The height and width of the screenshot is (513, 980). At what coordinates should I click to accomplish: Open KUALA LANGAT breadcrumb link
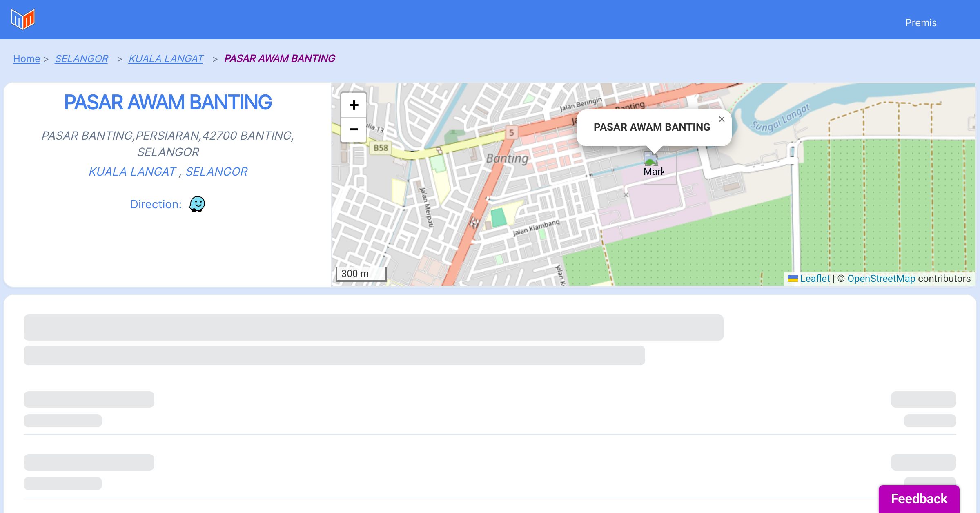(x=166, y=59)
